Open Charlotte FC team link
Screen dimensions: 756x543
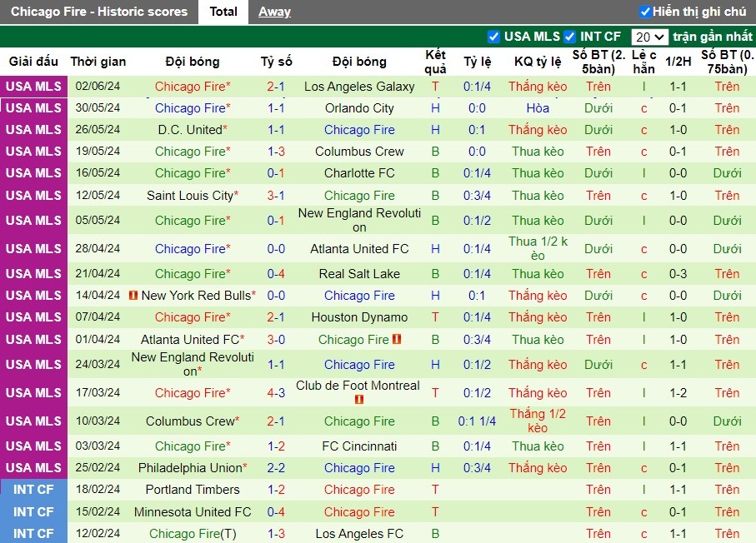point(359,173)
